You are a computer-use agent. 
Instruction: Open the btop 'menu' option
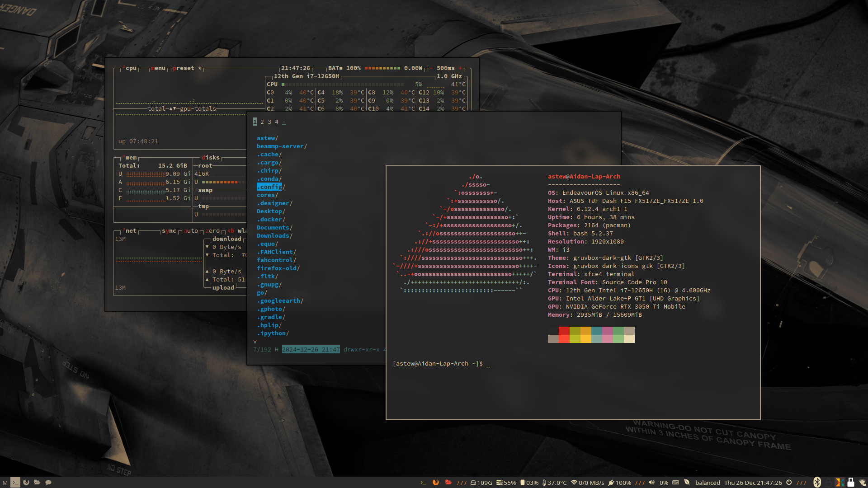pyautogui.click(x=157, y=68)
